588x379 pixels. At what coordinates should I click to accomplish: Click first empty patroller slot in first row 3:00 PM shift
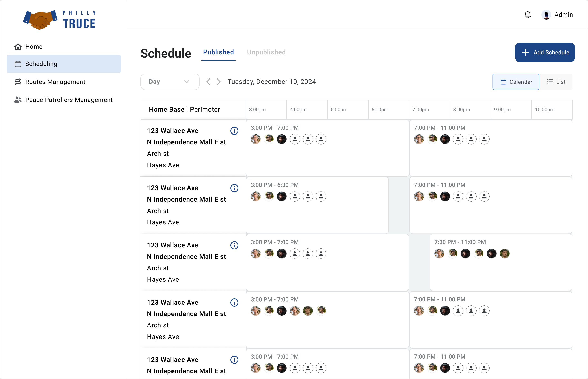(295, 139)
